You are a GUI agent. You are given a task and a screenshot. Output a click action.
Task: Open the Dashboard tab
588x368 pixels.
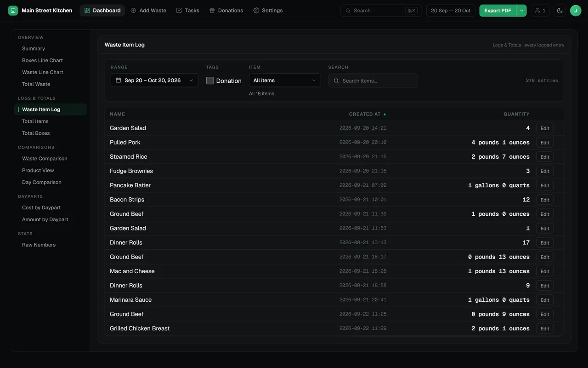[x=102, y=11]
